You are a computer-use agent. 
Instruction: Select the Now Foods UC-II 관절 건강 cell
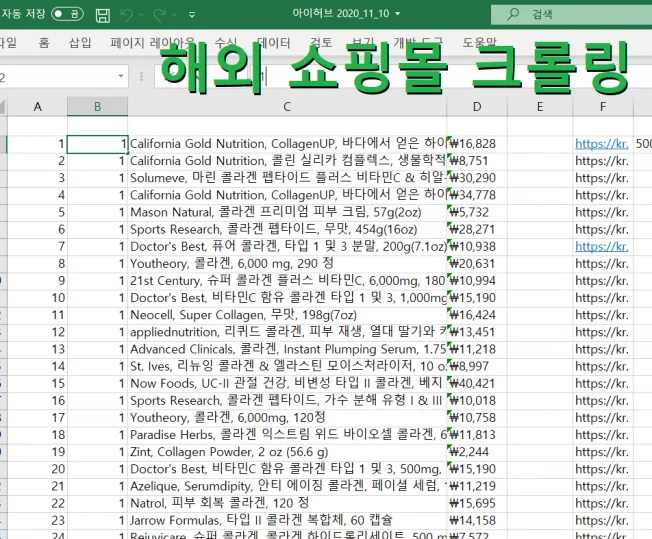click(x=287, y=383)
